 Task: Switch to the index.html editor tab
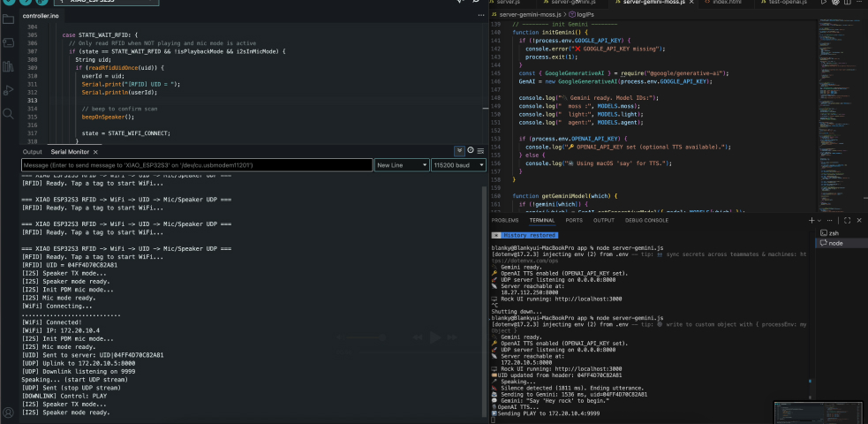point(728,4)
